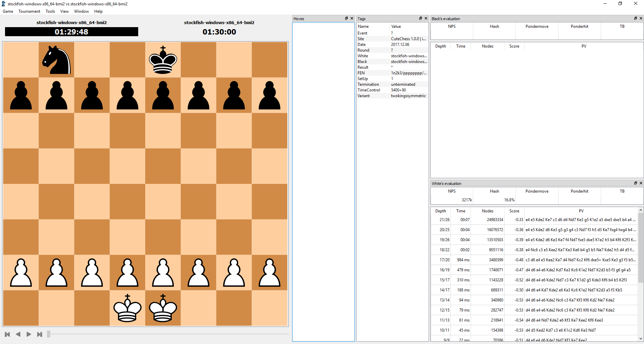
Task: Open the Tournament menu
Action: pyautogui.click(x=29, y=11)
